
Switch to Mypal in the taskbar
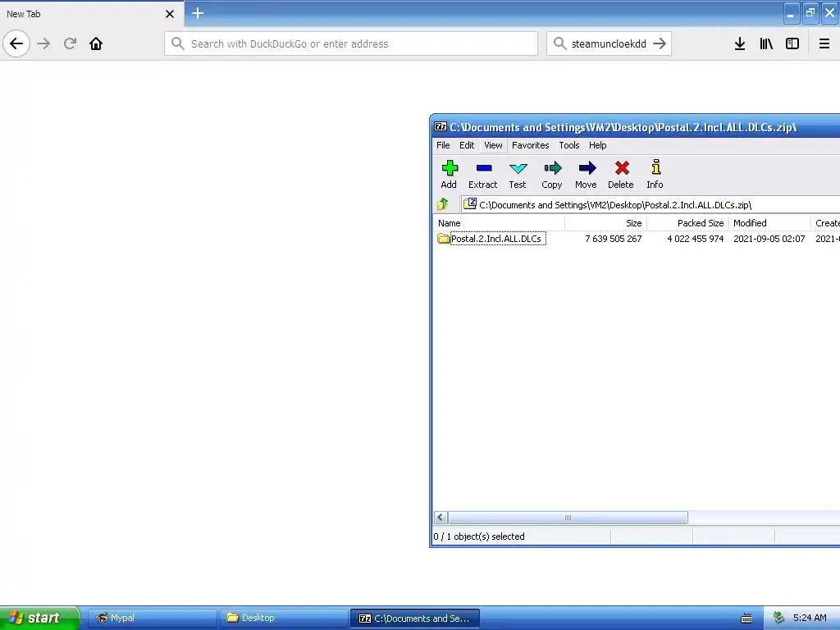[153, 618]
